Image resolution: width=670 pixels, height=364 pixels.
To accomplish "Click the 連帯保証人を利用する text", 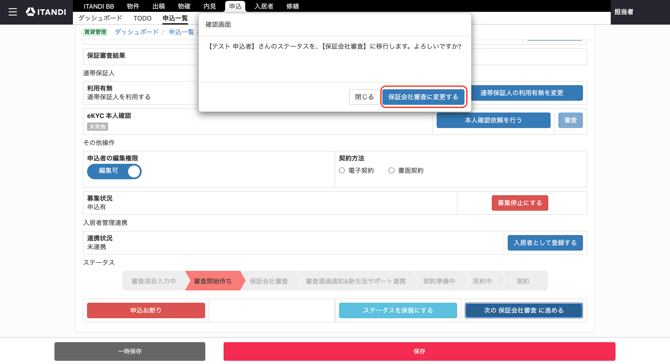I will [119, 97].
